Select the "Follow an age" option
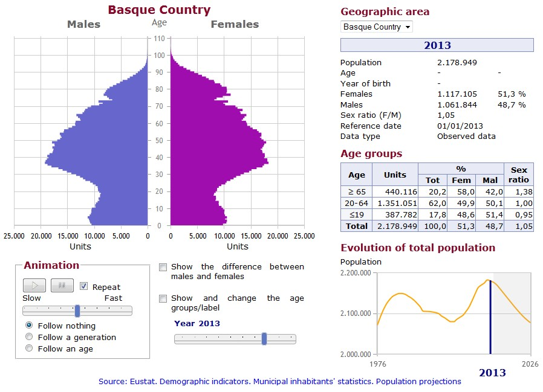The height and width of the screenshot is (392, 543). [x=28, y=347]
